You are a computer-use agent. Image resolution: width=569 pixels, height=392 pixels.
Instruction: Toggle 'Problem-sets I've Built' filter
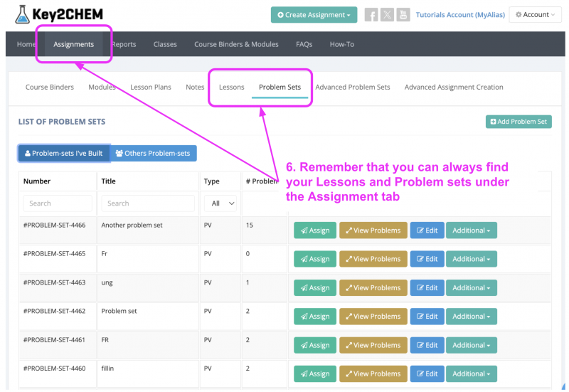(64, 153)
